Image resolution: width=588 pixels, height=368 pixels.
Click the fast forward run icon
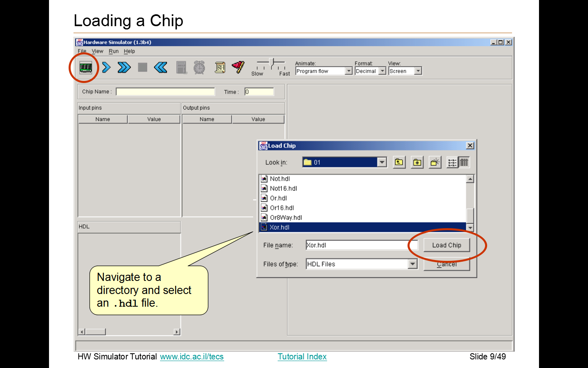pyautogui.click(x=124, y=67)
